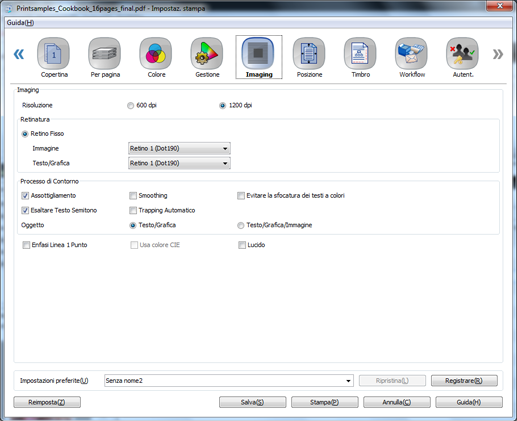Click the Stampa(P) button
Viewport: 517px width, 421px height.
[x=325, y=402]
